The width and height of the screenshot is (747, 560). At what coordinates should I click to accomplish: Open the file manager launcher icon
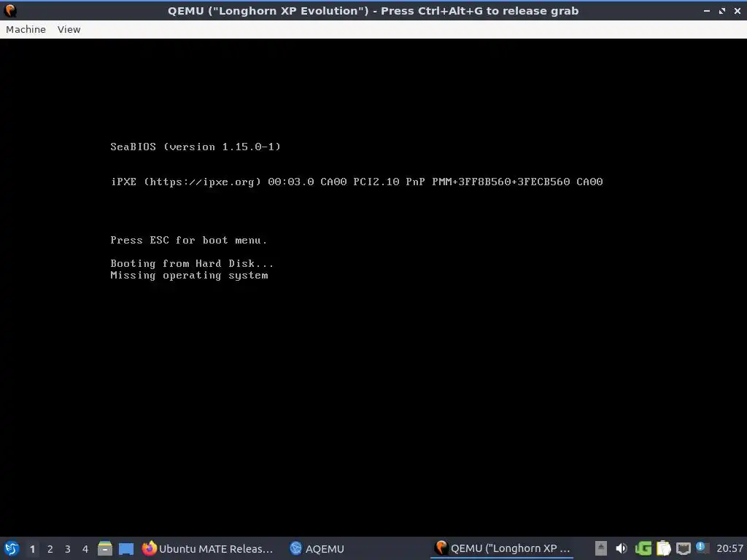[x=105, y=548]
